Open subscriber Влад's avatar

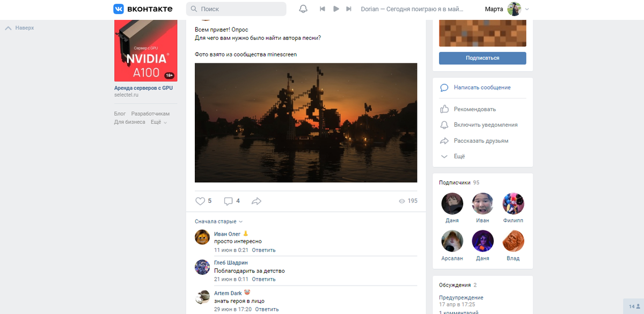[513, 241]
